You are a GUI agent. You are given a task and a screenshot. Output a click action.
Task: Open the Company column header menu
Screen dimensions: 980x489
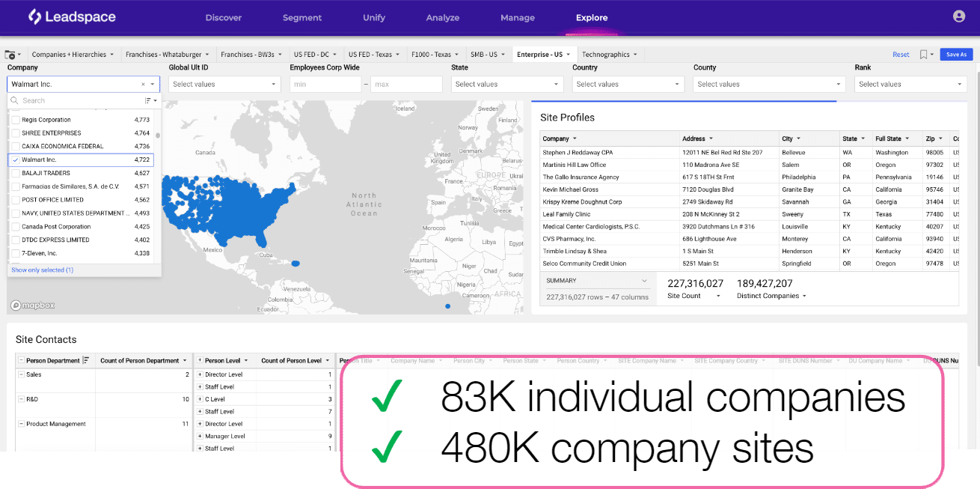click(x=575, y=139)
